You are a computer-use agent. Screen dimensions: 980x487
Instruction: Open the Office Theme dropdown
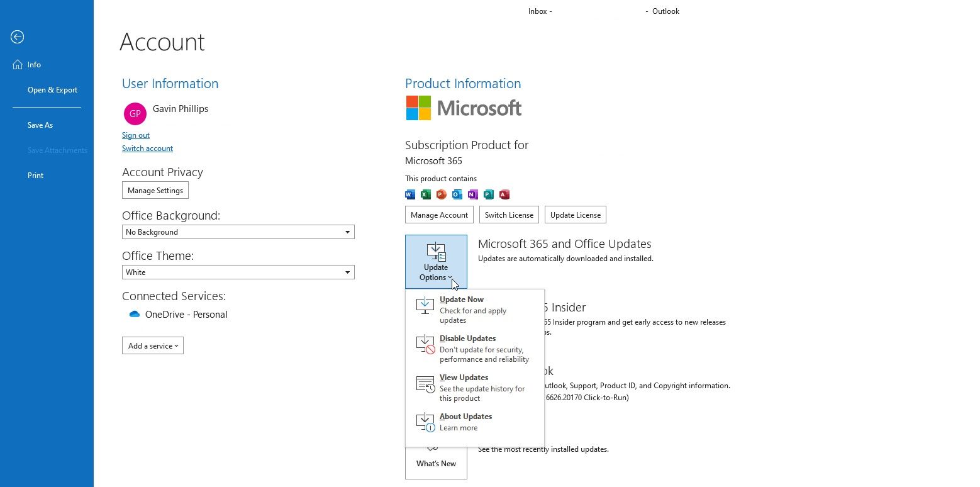click(347, 272)
